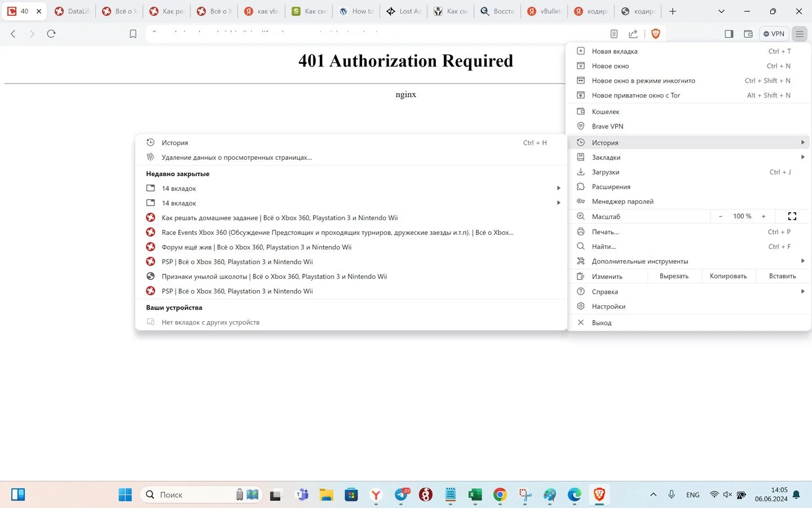Viewport: 812px width, 508px height.
Task: Click the bookmark page icon
Action: tap(133, 34)
